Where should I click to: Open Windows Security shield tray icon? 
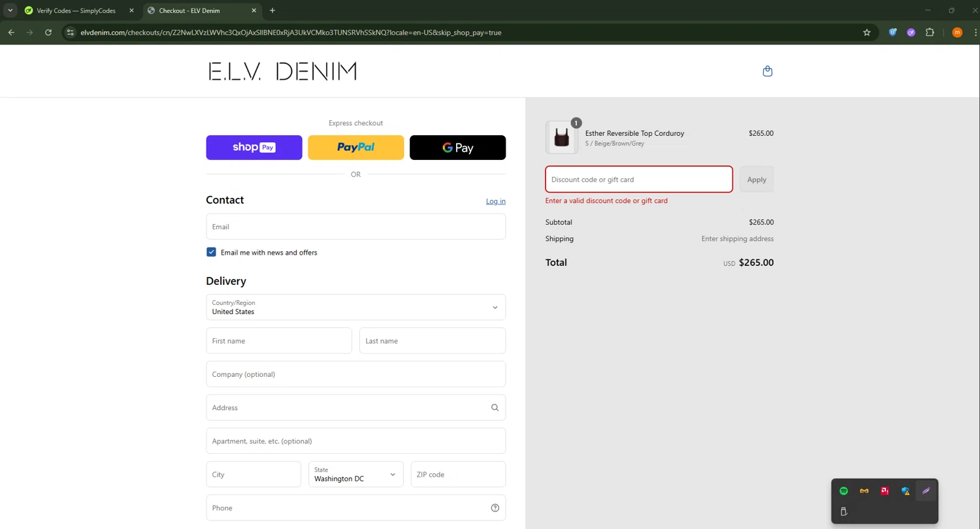(906, 491)
